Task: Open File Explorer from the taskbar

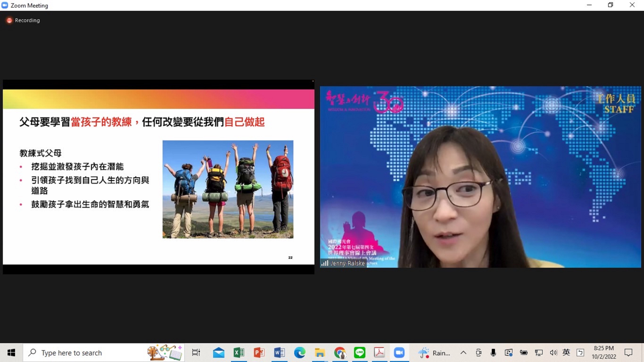Action: point(320,353)
